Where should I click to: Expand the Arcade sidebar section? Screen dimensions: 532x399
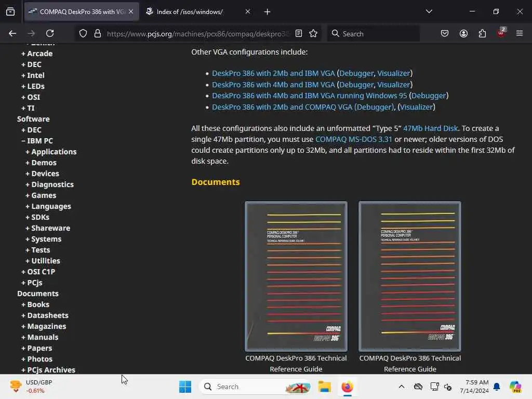(x=37, y=54)
